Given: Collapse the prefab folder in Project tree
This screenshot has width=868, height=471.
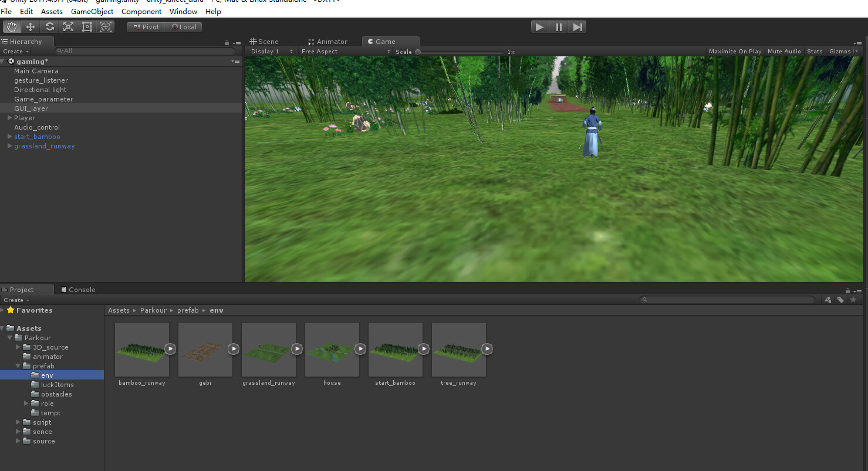Looking at the screenshot, I should pos(18,365).
